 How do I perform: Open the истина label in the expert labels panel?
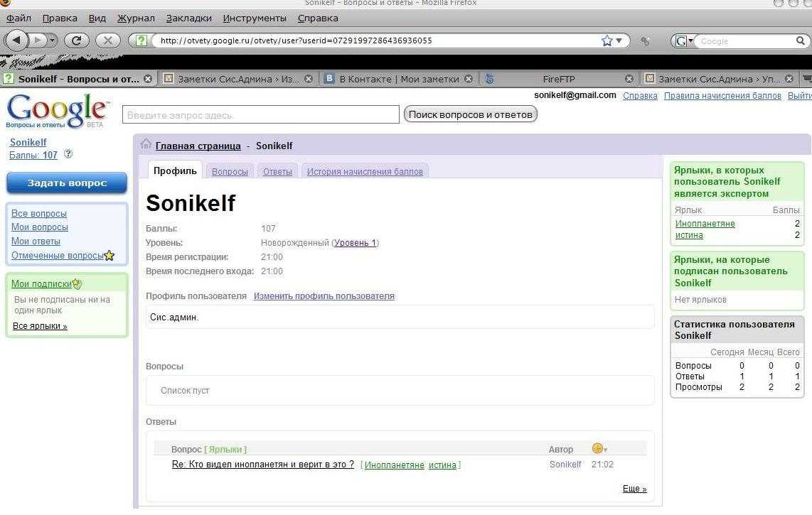(689, 235)
